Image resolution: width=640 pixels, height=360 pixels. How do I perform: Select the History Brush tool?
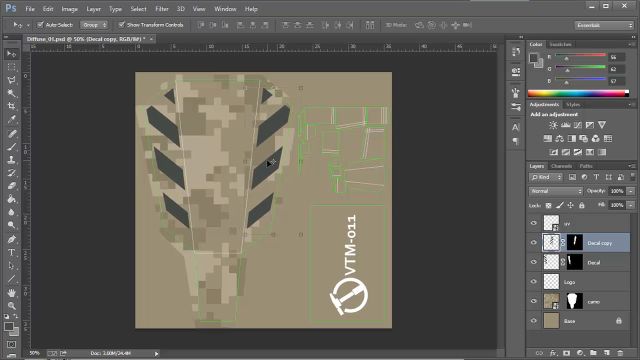pyautogui.click(x=11, y=173)
